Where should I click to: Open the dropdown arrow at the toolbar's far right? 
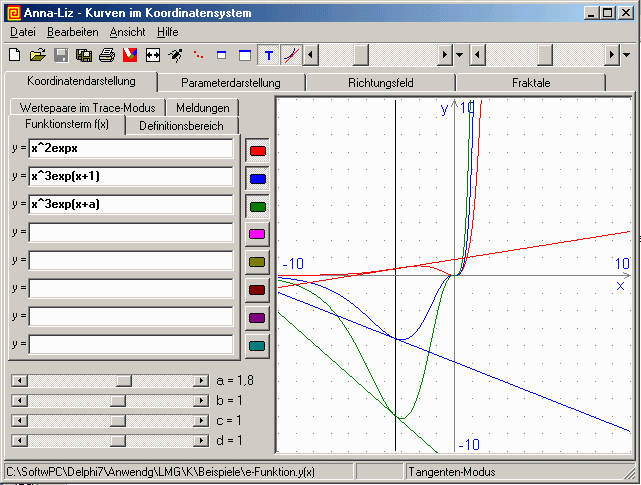tap(626, 54)
